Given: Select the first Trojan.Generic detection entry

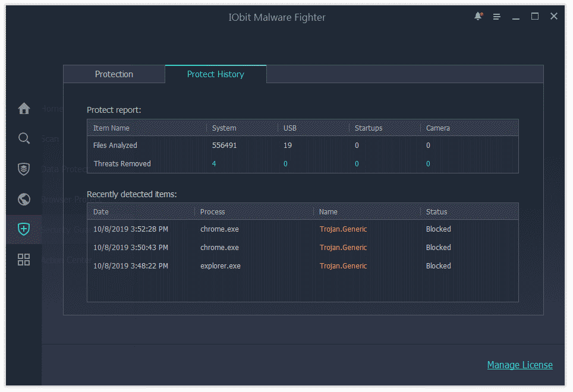Looking at the screenshot, I should (x=343, y=229).
